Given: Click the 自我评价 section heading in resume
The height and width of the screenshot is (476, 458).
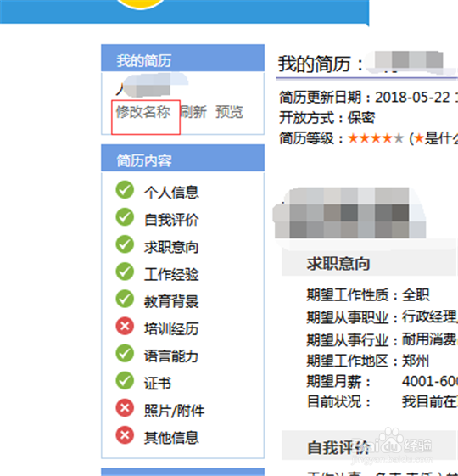Looking at the screenshot, I should point(338,447).
